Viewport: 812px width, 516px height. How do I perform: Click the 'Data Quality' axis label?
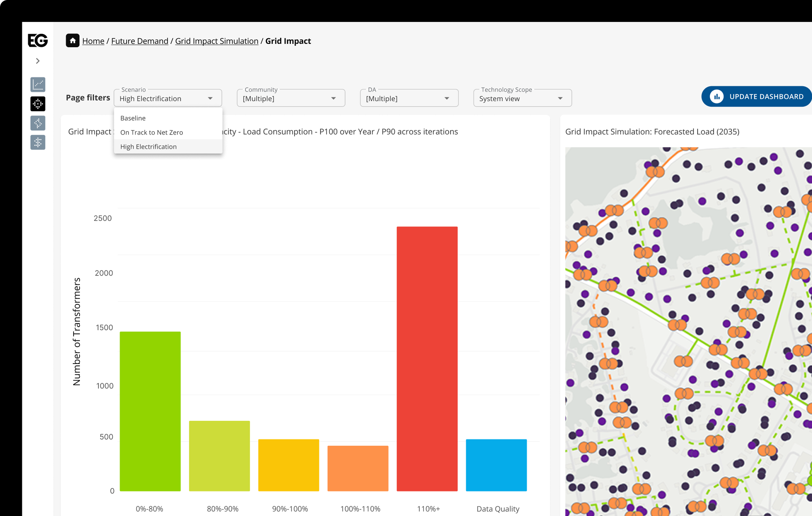(498, 509)
